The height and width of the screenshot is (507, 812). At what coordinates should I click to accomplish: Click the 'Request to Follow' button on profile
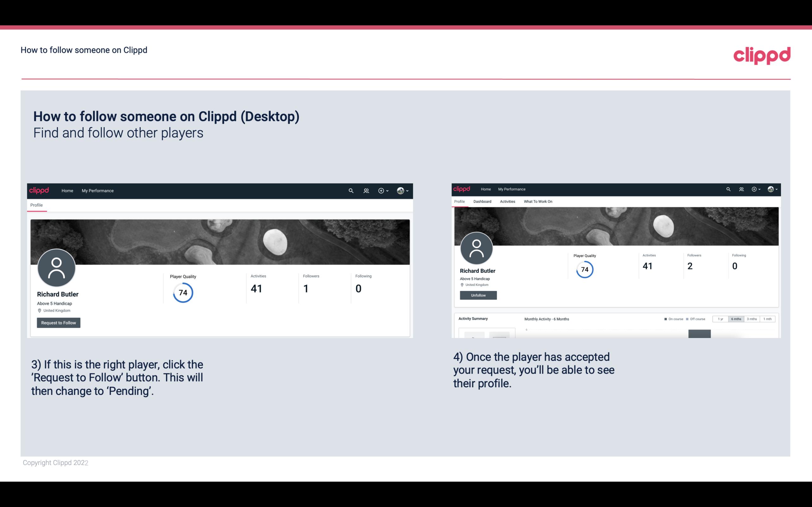(58, 323)
